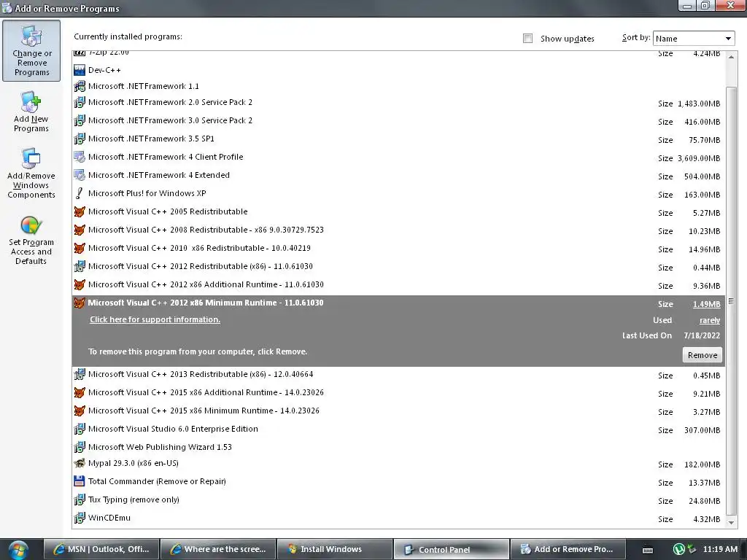Select Microsoft Web Publishing Wizard 1.53 row
The height and width of the screenshot is (560, 747).
[x=398, y=447]
